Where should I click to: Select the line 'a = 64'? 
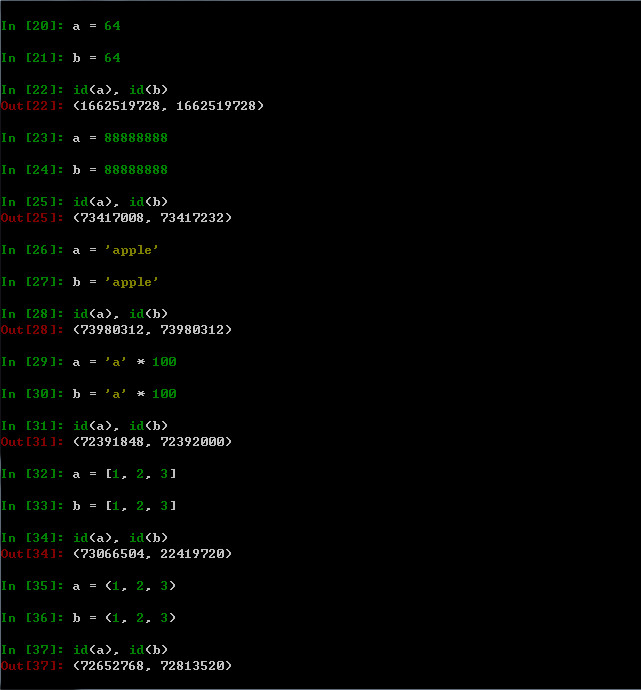(x=96, y=26)
